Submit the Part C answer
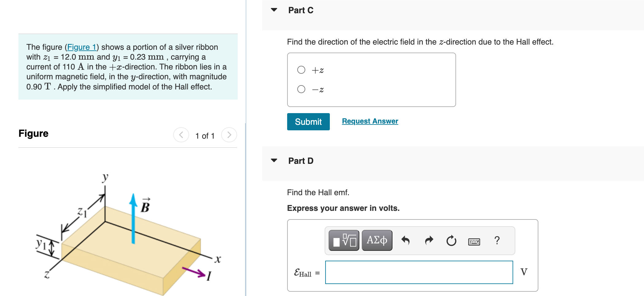Screen dimensions: 644x296 [308, 121]
